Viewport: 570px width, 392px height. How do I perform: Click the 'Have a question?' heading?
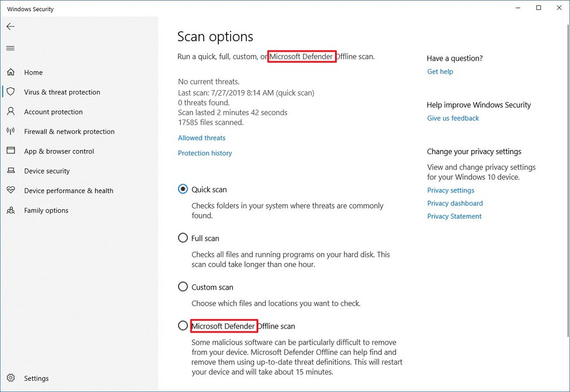coord(455,58)
